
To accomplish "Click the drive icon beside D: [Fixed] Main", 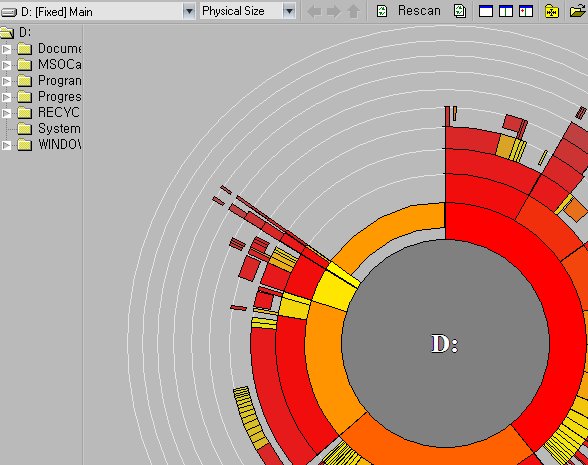I will tap(9, 12).
